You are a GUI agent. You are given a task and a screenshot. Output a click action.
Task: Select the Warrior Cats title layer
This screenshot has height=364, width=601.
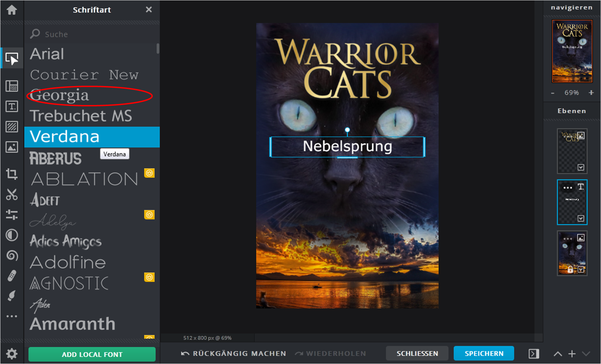[572, 151]
